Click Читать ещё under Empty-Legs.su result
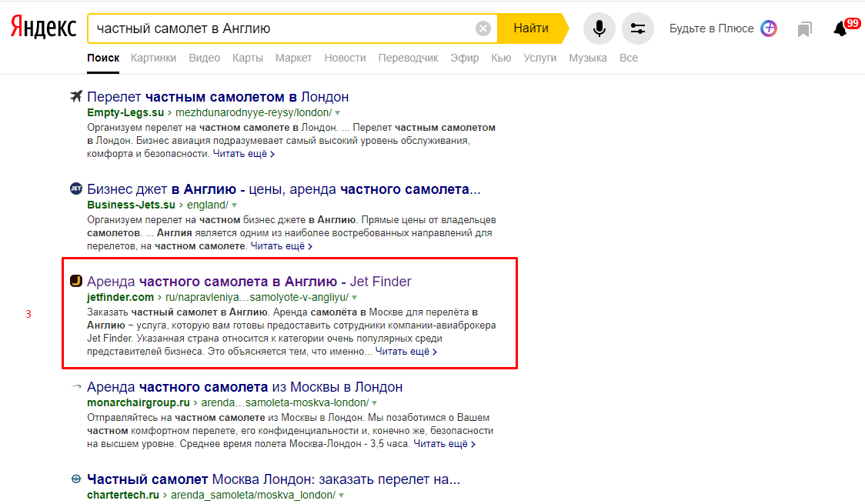The height and width of the screenshot is (504, 865). [244, 154]
